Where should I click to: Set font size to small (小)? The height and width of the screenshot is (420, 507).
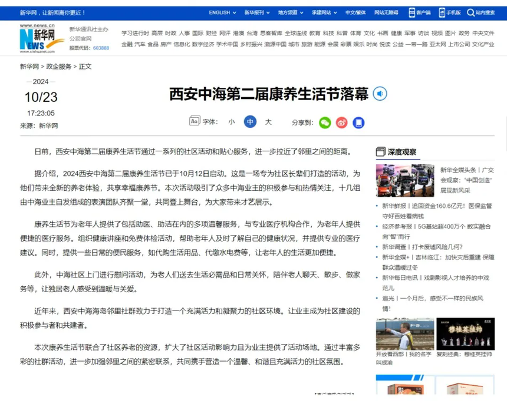(232, 122)
